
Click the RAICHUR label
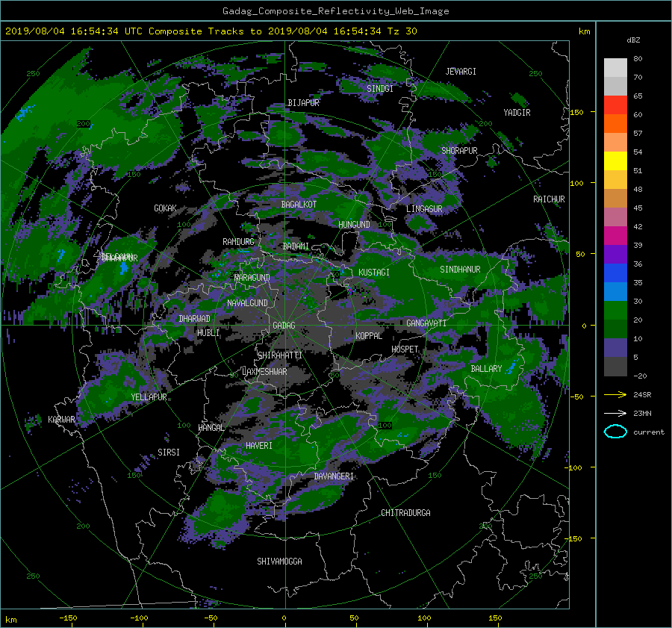(x=549, y=199)
